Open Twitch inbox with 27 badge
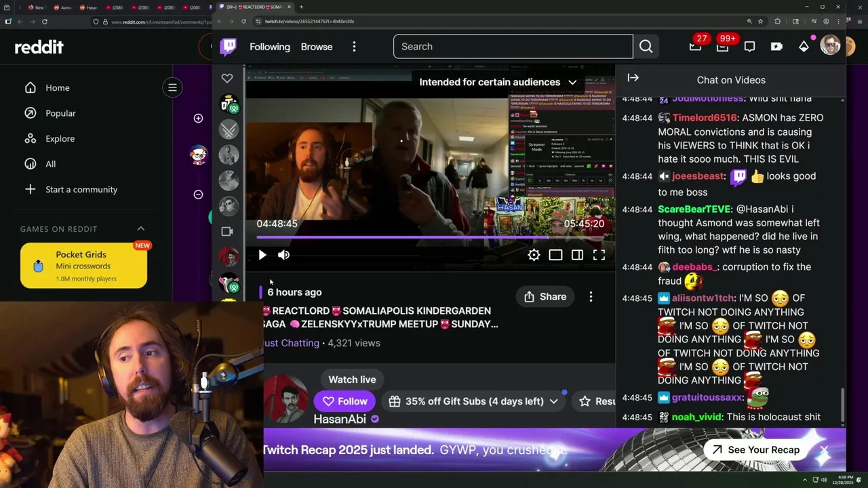This screenshot has width=868, height=488. (x=695, y=46)
